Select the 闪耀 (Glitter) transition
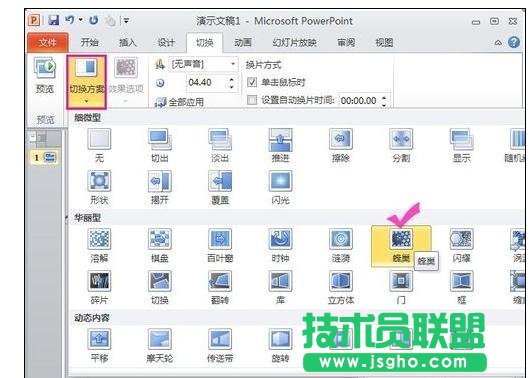 pos(461,246)
